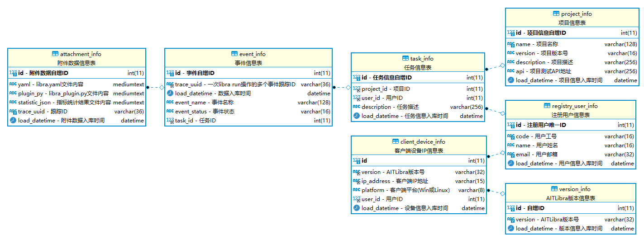Select connector diamond between attachment_info and event_info
Image resolution: width=644 pixels, height=239 pixels.
[x=162, y=87]
